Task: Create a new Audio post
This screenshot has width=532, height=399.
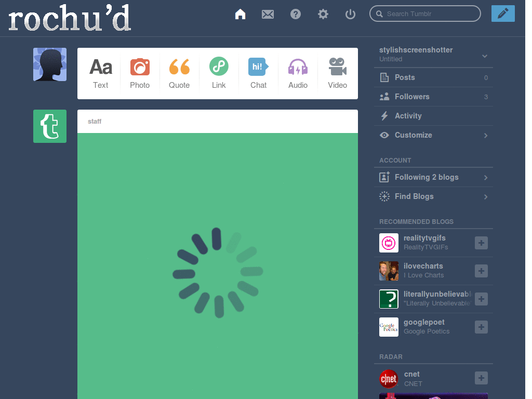Action: coord(298,74)
